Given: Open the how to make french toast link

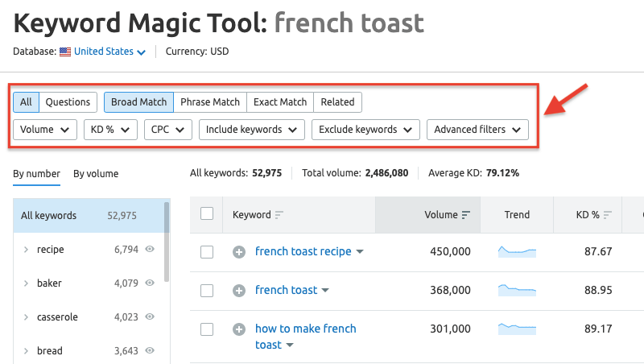Looking at the screenshot, I should tap(306, 337).
